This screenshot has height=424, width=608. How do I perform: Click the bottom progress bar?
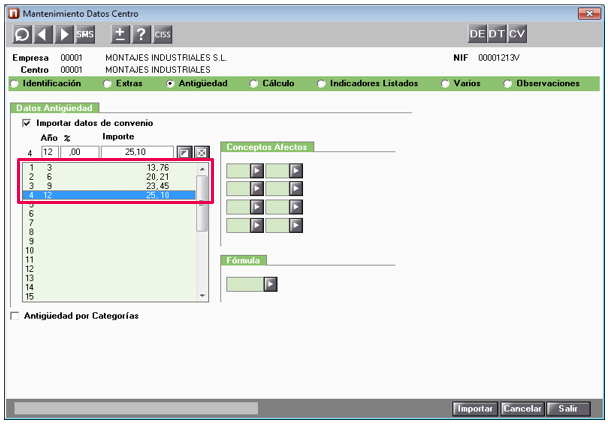(x=136, y=408)
